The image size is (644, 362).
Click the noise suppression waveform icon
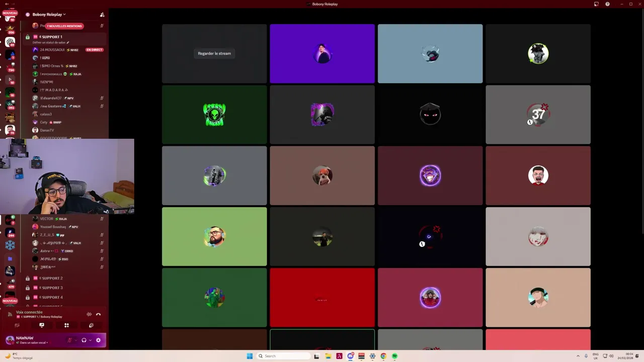click(x=89, y=314)
